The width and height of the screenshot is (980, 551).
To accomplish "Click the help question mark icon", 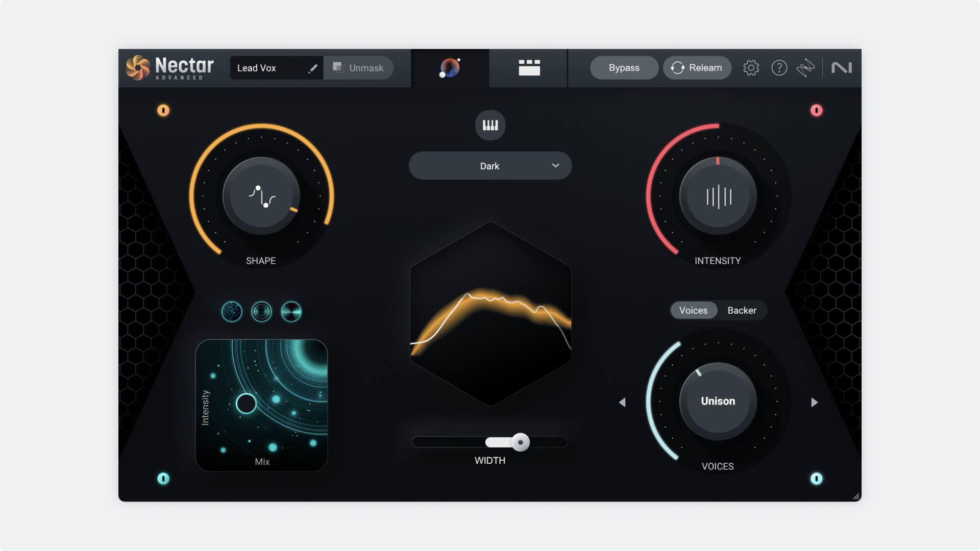I will (778, 67).
